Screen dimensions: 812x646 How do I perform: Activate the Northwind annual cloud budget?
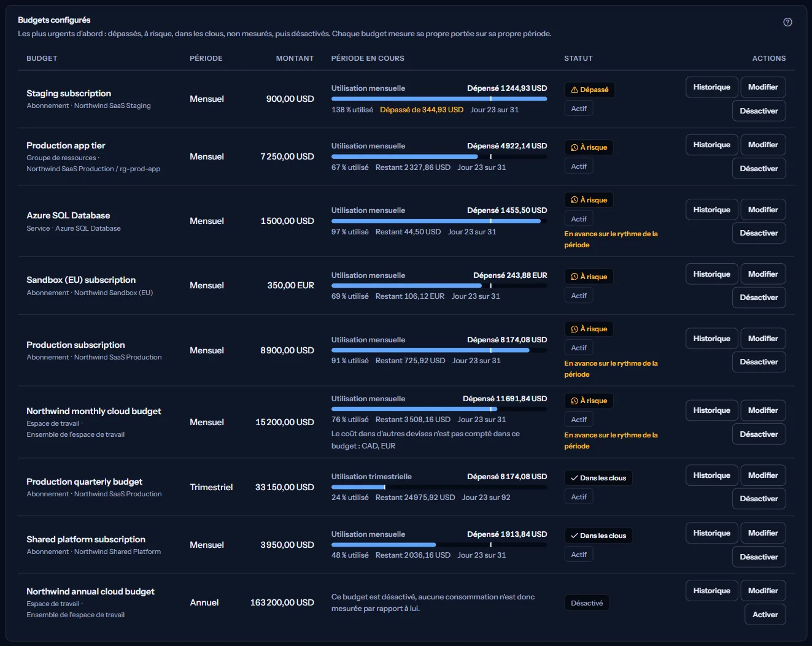tap(765, 615)
